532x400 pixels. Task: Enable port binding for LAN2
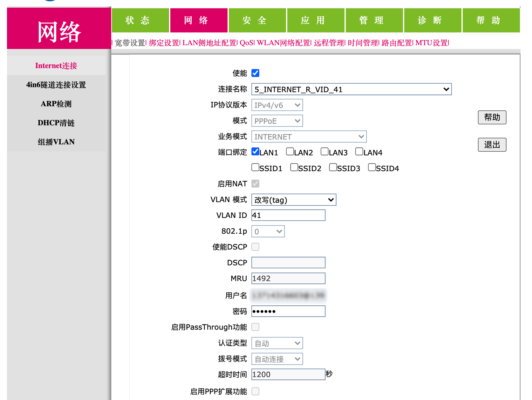pos(290,151)
